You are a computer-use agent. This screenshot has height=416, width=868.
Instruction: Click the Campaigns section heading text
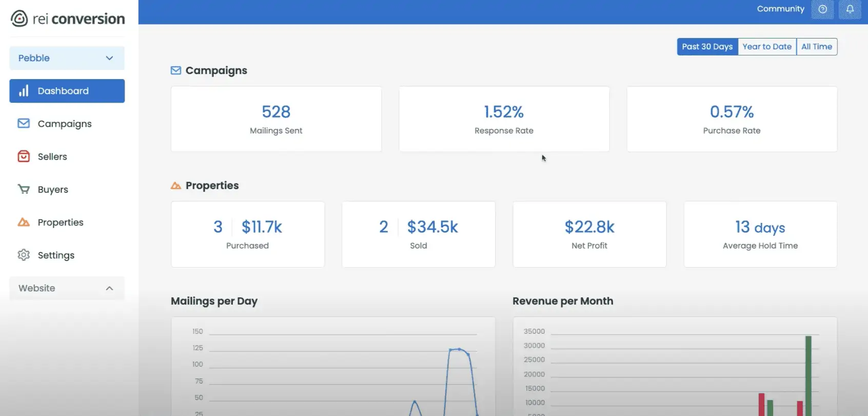216,70
